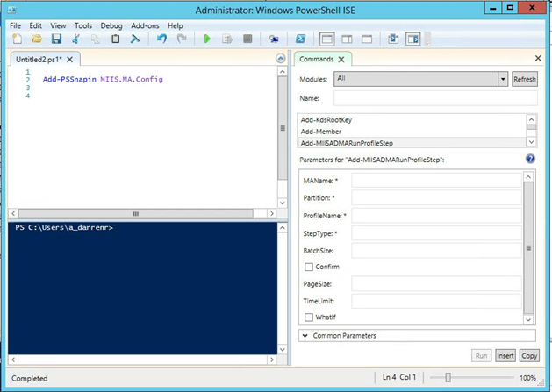Screen dimensions: 552x392
Task: Run the script with the green play icon
Action: point(207,39)
